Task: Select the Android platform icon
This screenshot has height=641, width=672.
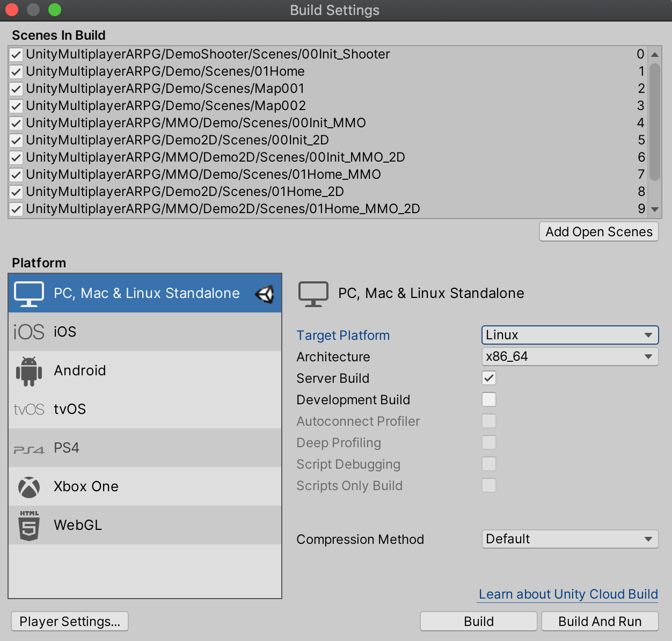Action: coord(28,370)
